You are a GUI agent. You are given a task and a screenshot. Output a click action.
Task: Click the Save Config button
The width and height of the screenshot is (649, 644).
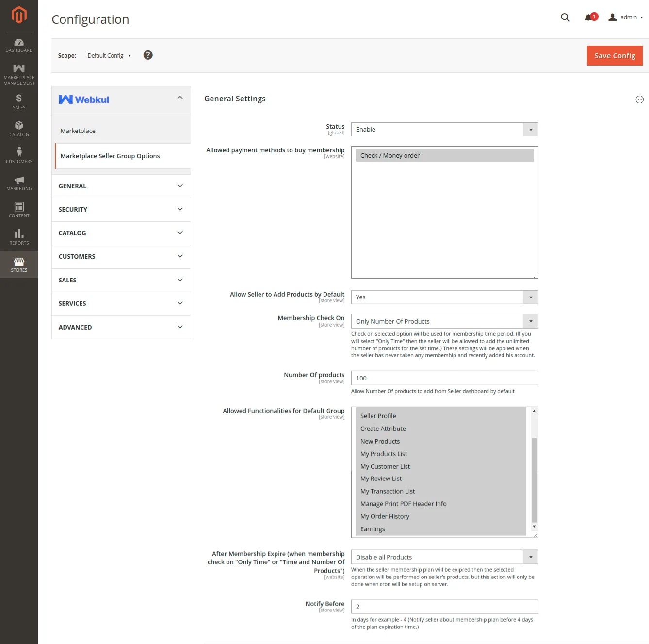(x=614, y=55)
